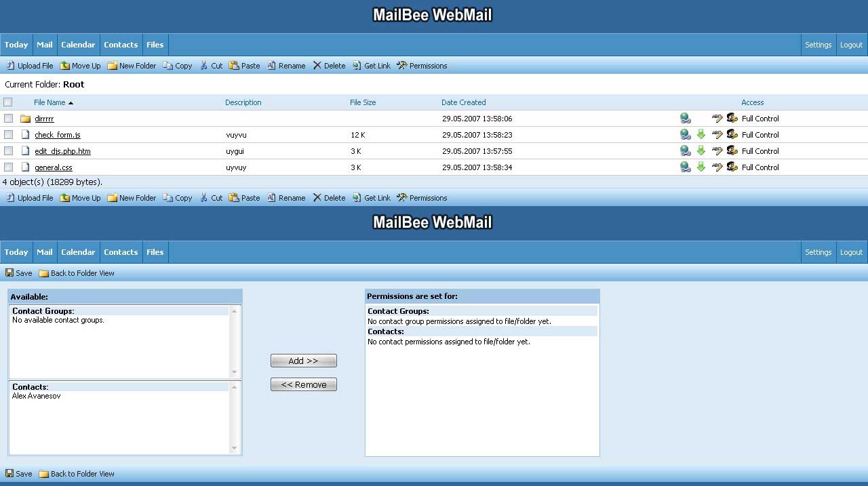Click the << Remove button
This screenshot has width=868, height=486.
click(x=304, y=384)
